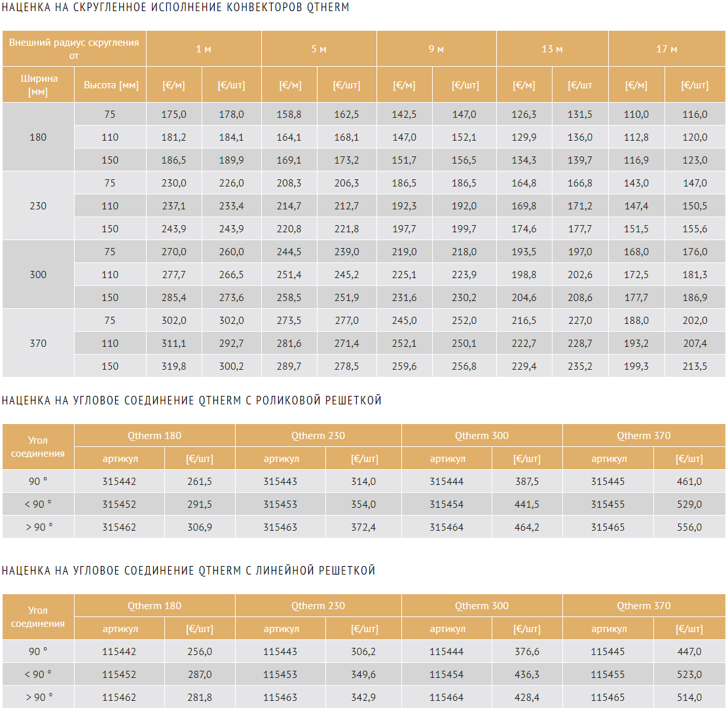Click width value 370 row group

pyautogui.click(x=38, y=343)
